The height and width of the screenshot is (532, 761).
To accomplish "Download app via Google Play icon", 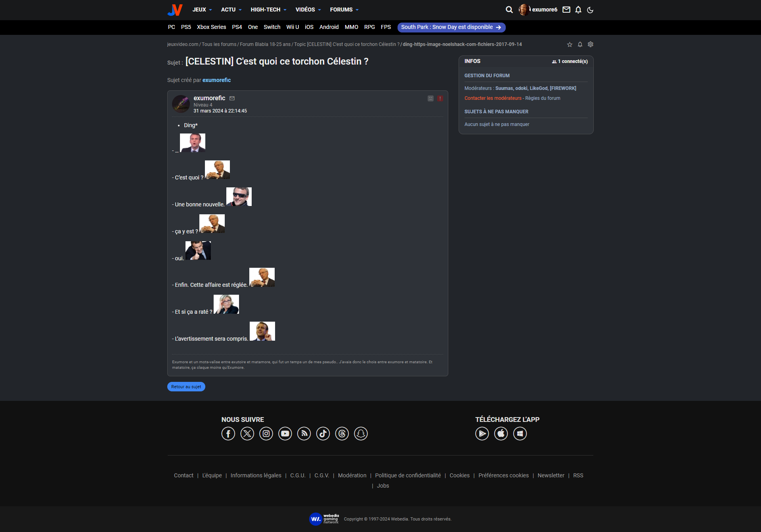I will click(482, 434).
